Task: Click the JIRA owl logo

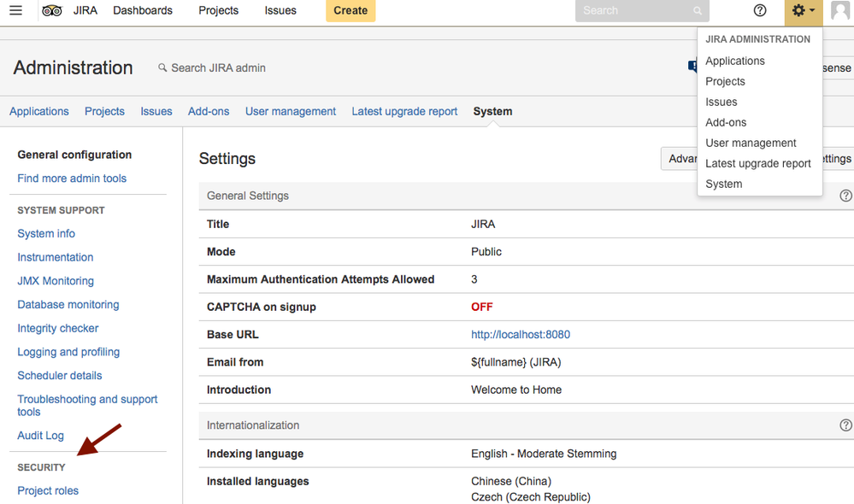Action: pyautogui.click(x=52, y=11)
